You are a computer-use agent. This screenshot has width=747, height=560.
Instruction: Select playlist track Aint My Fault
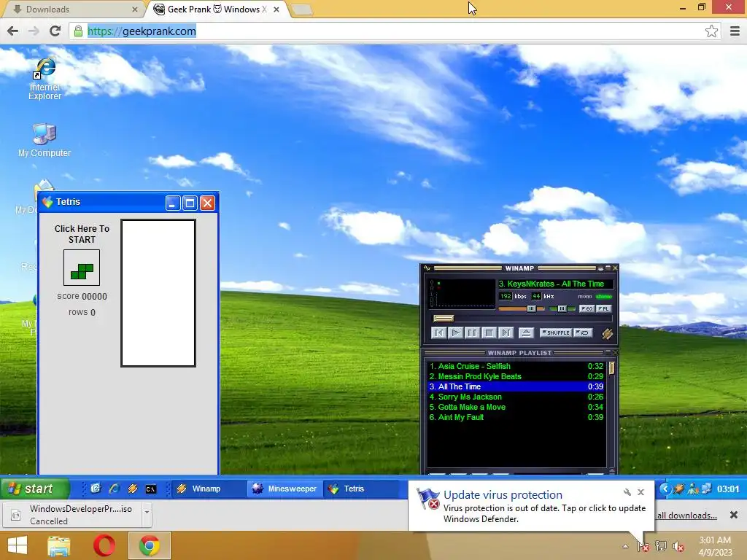tap(516, 417)
